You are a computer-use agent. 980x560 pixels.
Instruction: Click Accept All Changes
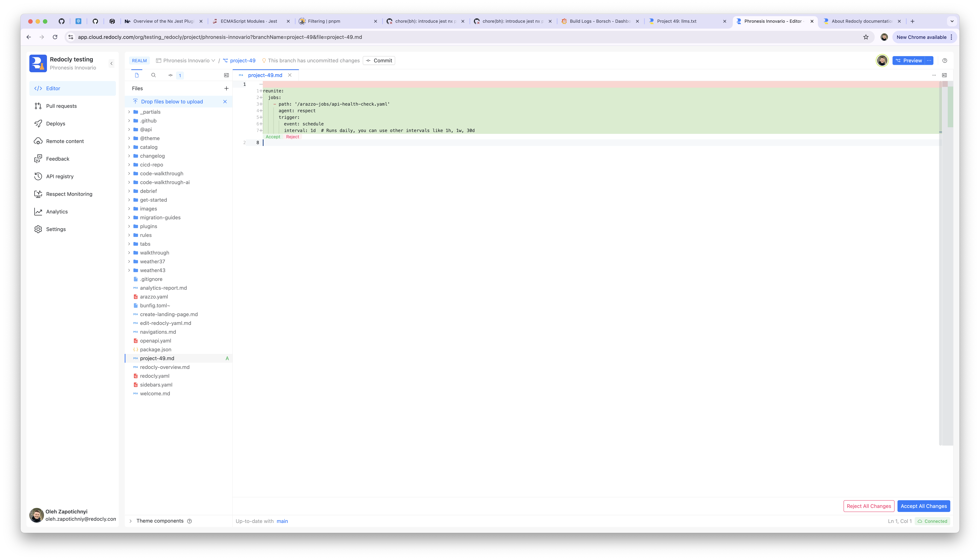tap(924, 506)
